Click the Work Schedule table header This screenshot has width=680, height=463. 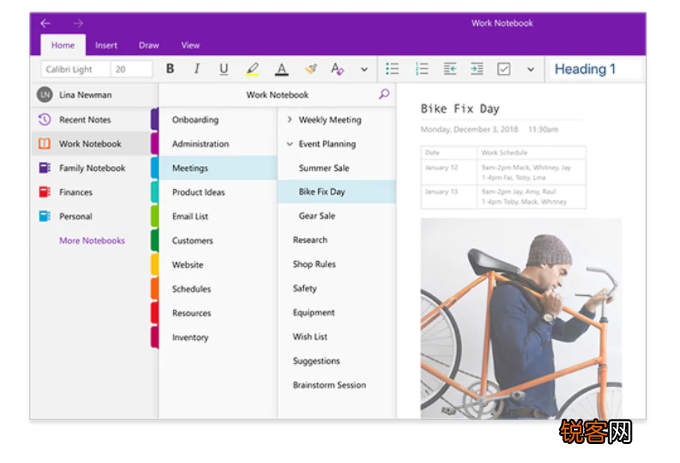point(531,153)
